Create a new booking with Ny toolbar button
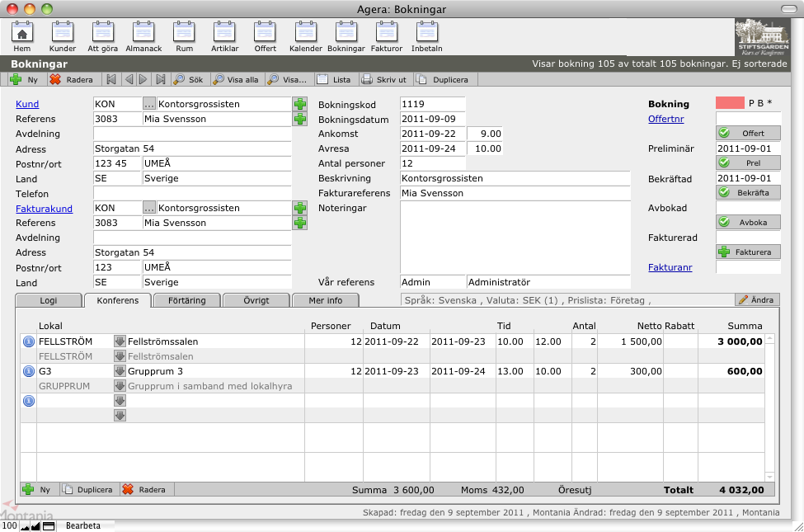The height and width of the screenshot is (532, 804). [x=24, y=79]
